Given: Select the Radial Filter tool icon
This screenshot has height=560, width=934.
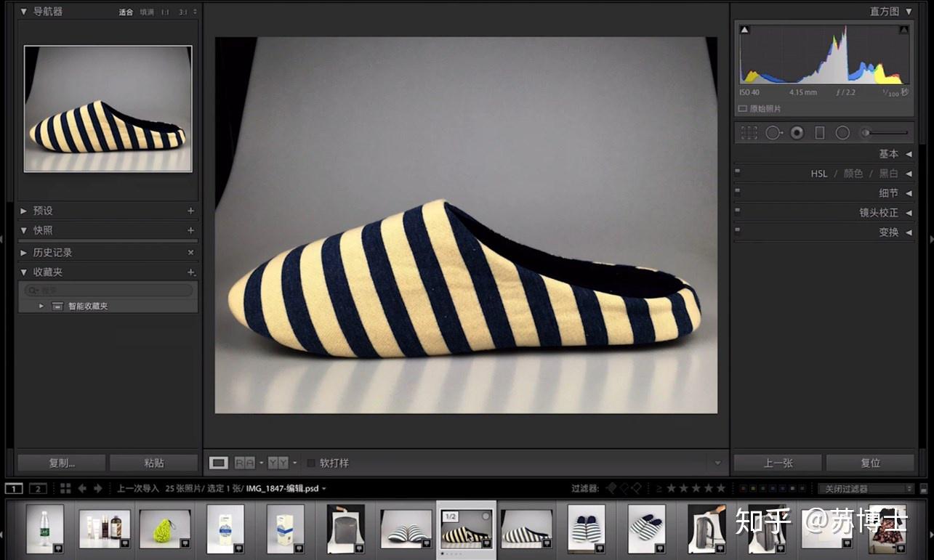Looking at the screenshot, I should coord(842,133).
